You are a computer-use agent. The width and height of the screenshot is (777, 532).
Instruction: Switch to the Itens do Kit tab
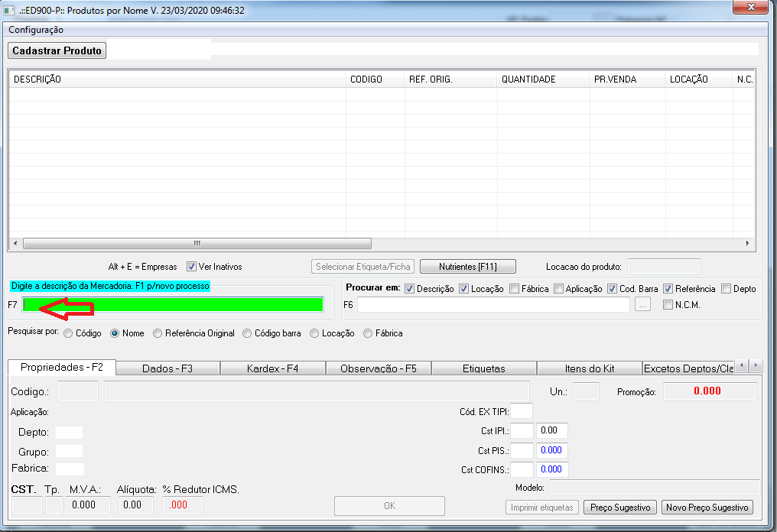(589, 368)
